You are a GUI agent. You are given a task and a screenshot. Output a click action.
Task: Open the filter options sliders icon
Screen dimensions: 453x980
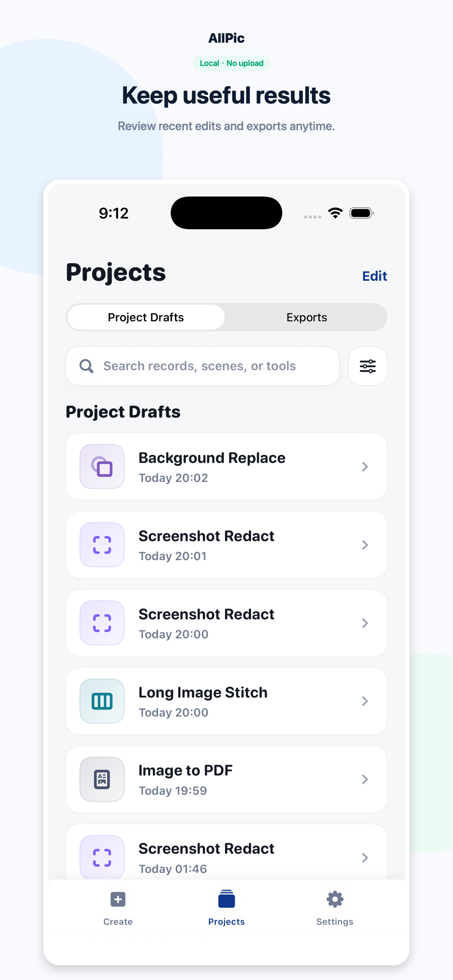tap(367, 366)
